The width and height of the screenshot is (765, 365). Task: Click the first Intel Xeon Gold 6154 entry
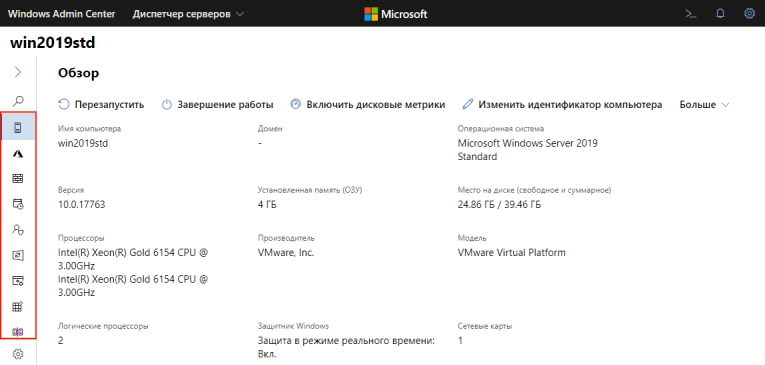click(x=133, y=260)
